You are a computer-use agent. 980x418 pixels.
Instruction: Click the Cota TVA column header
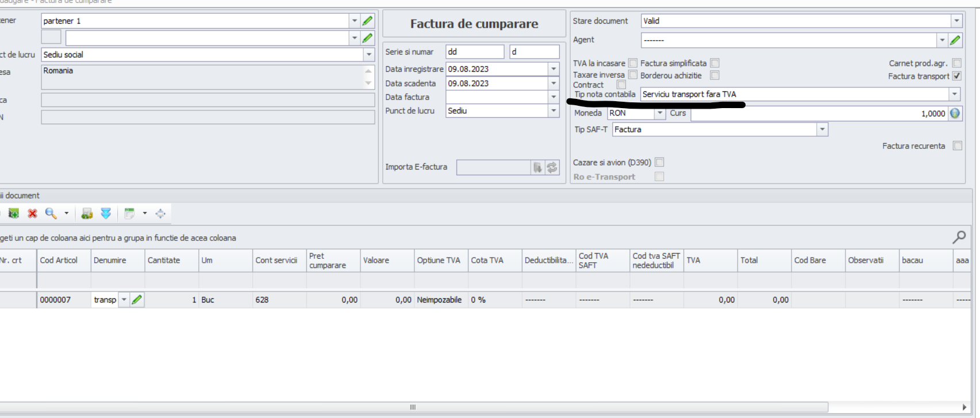point(494,260)
